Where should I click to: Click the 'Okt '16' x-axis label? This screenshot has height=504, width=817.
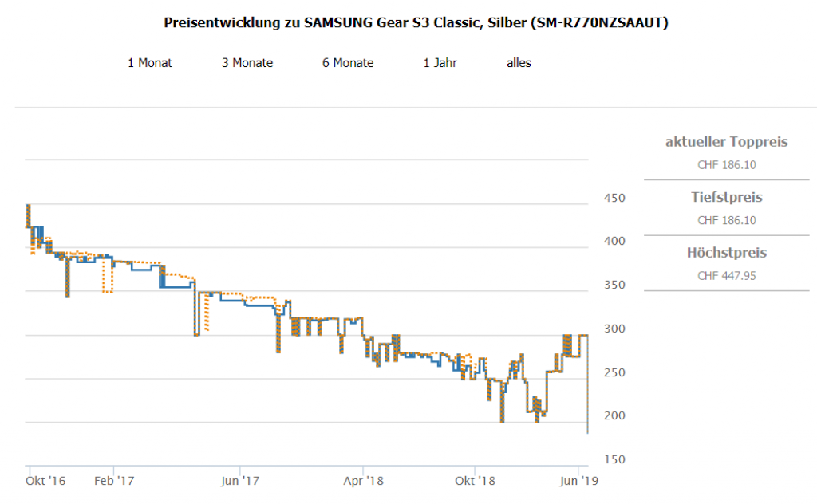[45, 481]
